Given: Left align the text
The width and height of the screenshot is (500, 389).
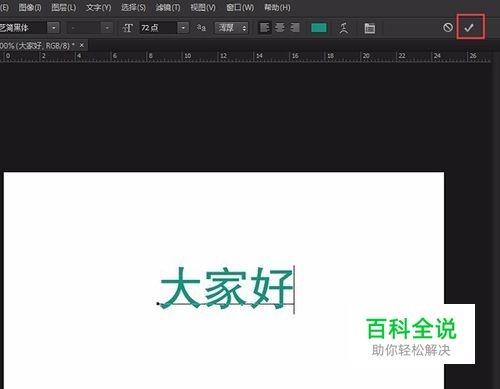Looking at the screenshot, I should (x=265, y=28).
